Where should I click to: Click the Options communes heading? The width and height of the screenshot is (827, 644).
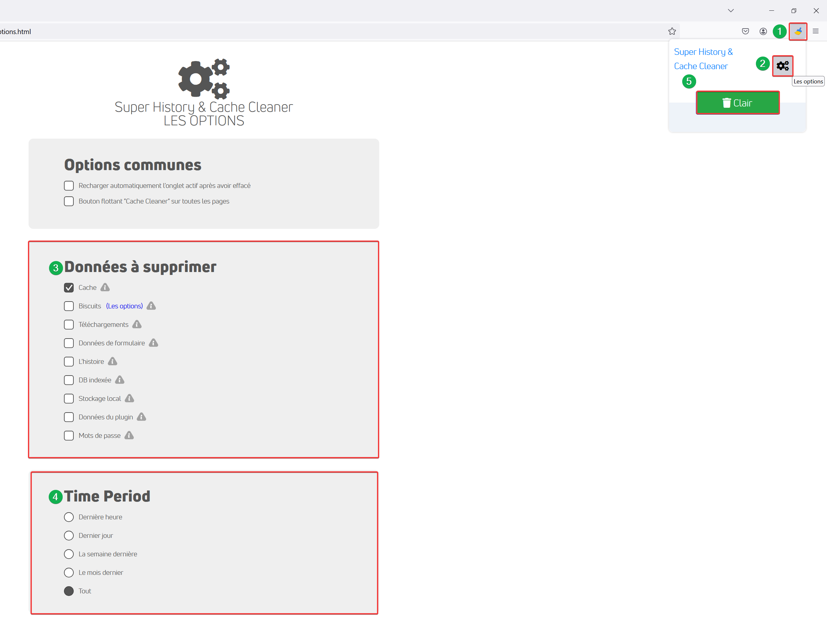pos(132,165)
